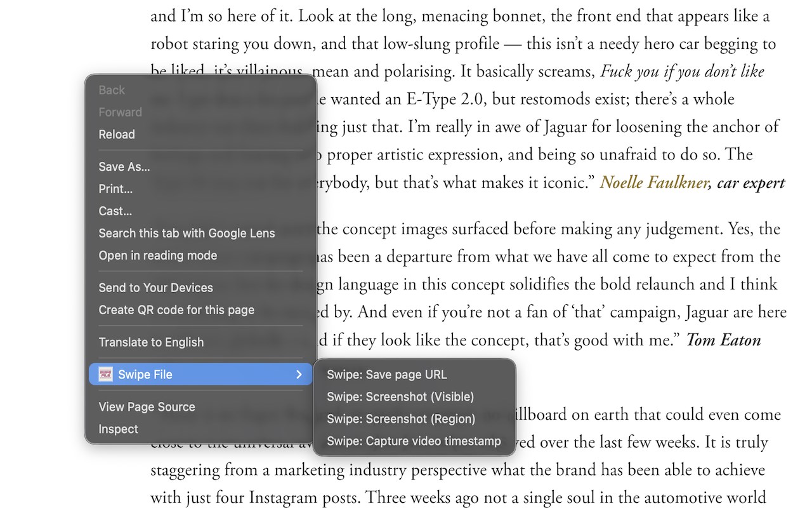The image size is (812, 508).
Task: Click the Swipe File extension icon
Action: coord(105,375)
